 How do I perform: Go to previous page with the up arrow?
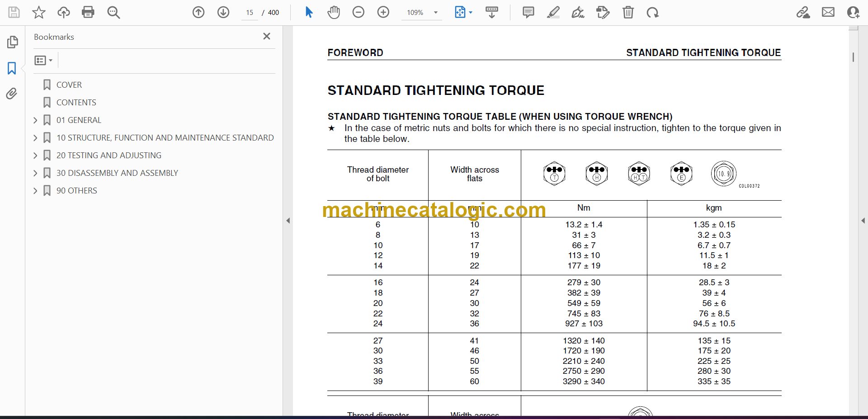coord(198,12)
